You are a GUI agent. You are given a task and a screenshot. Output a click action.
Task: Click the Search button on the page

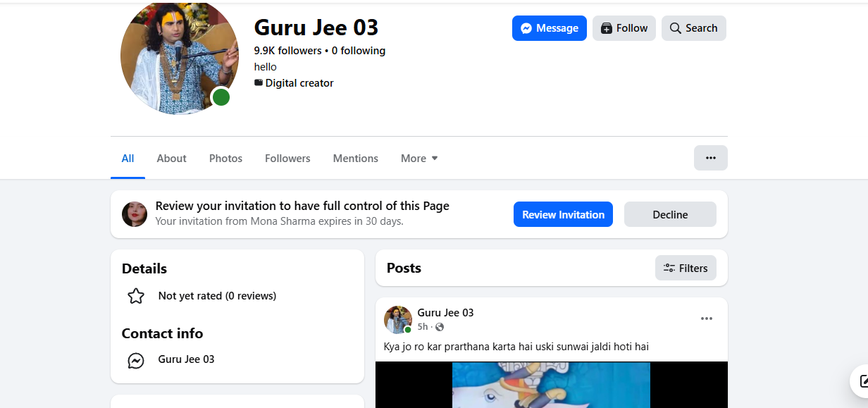pos(693,28)
